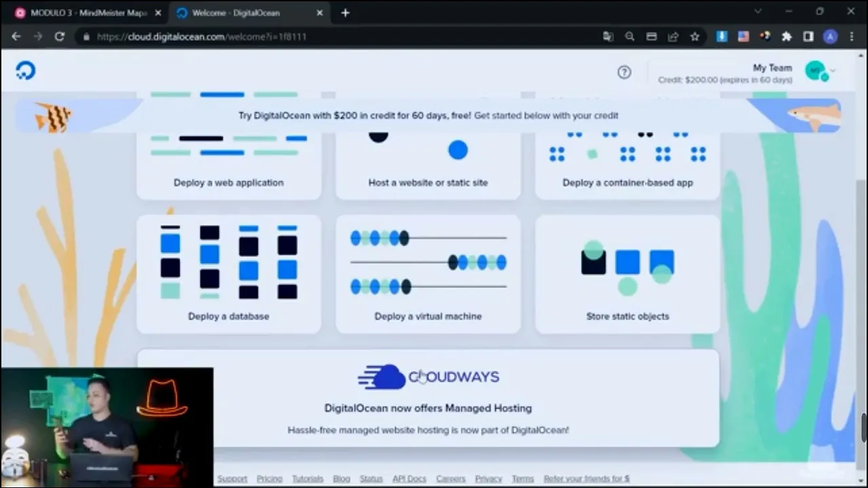868x488 pixels.
Task: Choose Deploy a database card
Action: pos(229,274)
